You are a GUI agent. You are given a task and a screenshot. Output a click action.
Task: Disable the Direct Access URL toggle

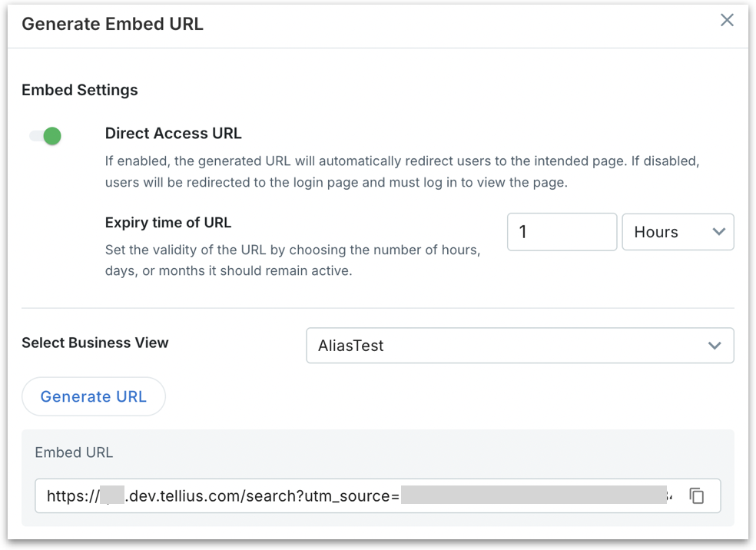[45, 137]
